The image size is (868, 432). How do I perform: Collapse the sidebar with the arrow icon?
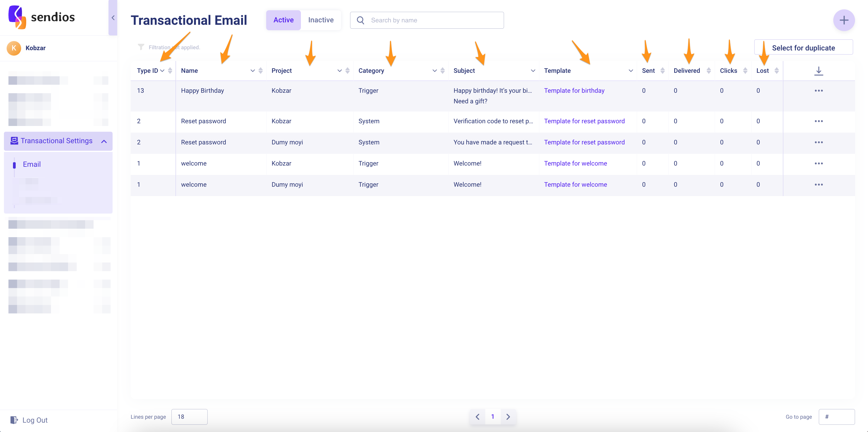113,18
